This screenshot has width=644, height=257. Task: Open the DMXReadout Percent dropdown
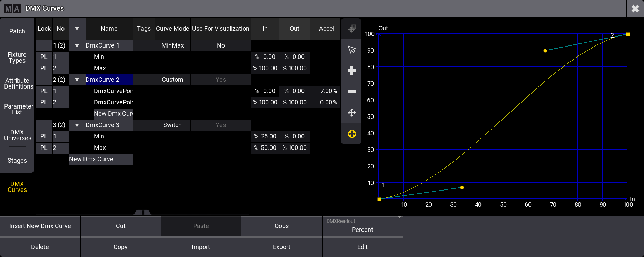(x=362, y=226)
